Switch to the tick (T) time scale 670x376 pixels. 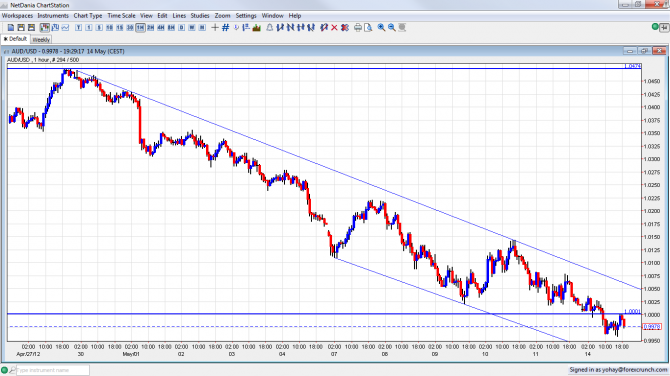[x=78, y=27]
